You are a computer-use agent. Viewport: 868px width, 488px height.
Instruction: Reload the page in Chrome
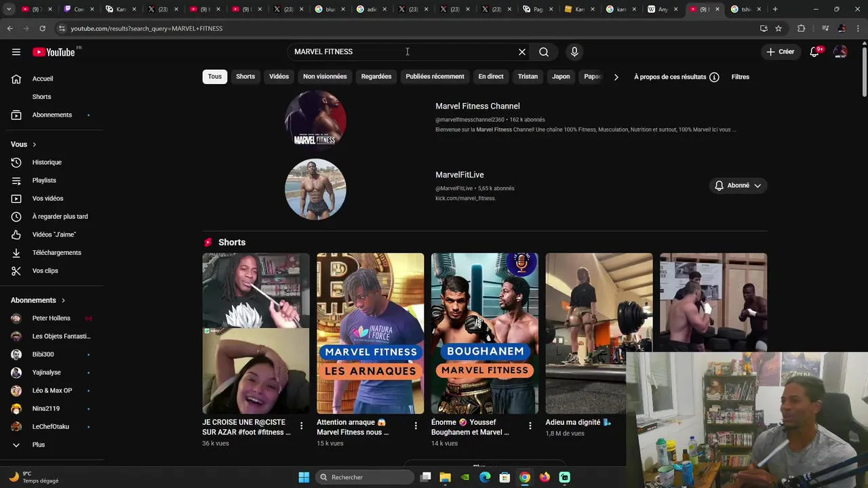pos(42,28)
